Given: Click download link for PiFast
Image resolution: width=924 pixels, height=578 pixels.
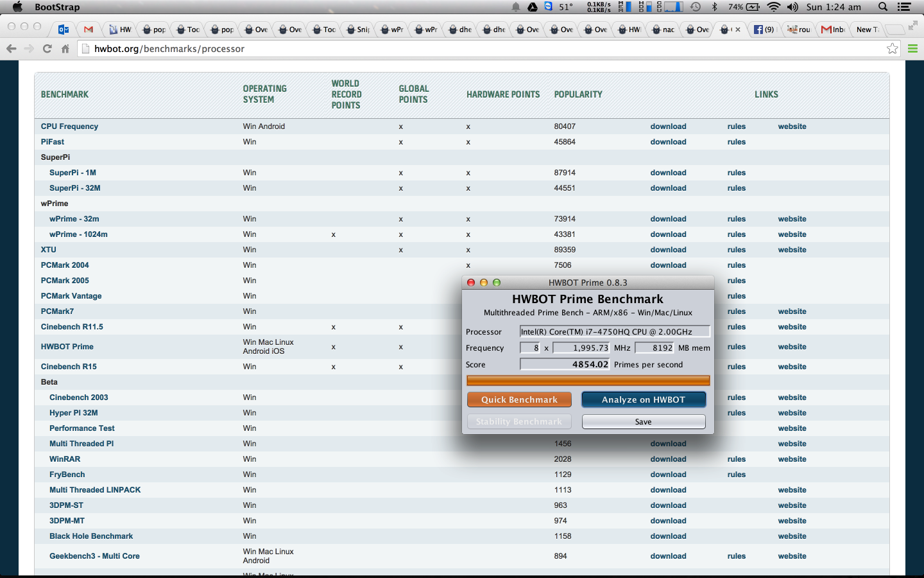Looking at the screenshot, I should [x=668, y=142].
